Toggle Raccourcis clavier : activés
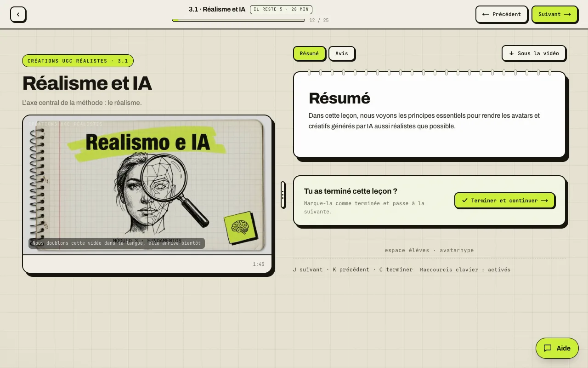Image resolution: width=588 pixels, height=368 pixels. (465, 270)
